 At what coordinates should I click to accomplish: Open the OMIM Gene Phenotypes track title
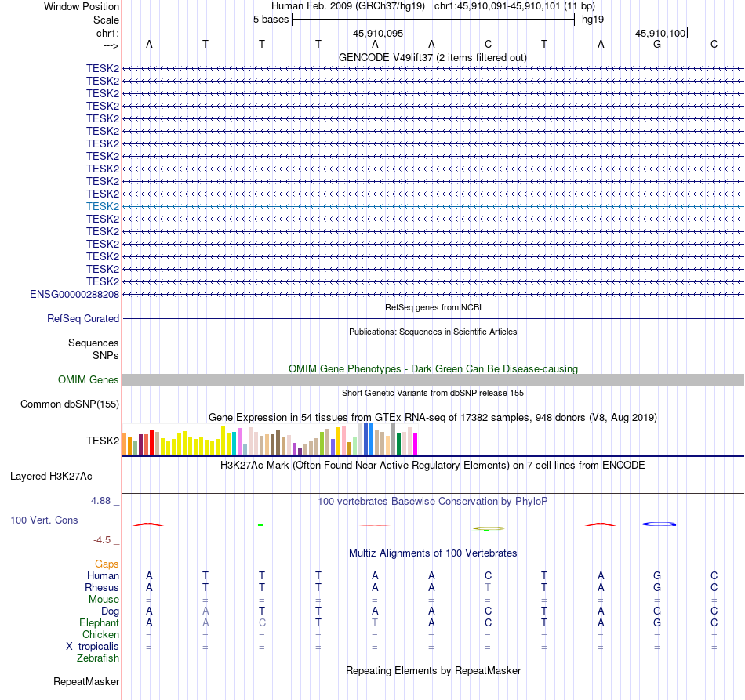pos(433,368)
